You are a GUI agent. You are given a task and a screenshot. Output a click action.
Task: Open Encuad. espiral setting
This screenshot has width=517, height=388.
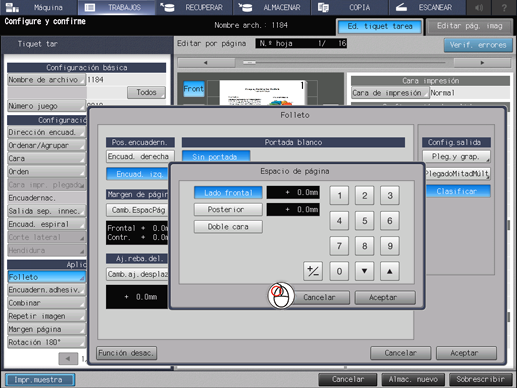46,224
